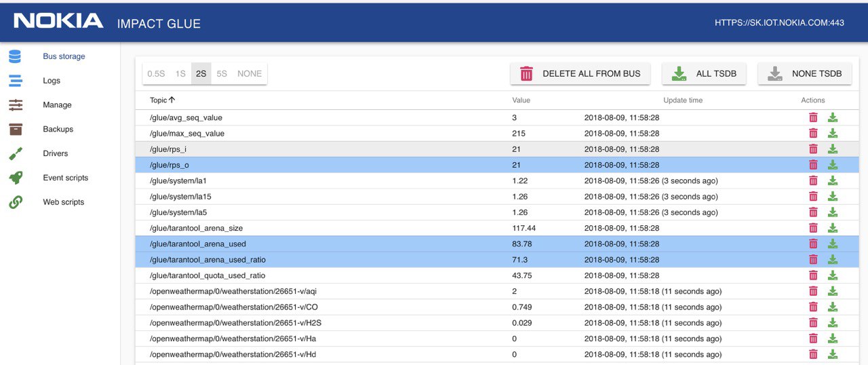The image size is (868, 365).
Task: Delete the tarantool_arena_used_ratio topic
Action: point(813,259)
